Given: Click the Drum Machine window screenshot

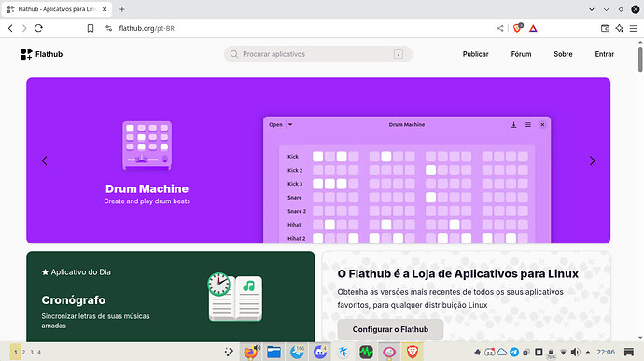Looking at the screenshot, I should pos(407,180).
